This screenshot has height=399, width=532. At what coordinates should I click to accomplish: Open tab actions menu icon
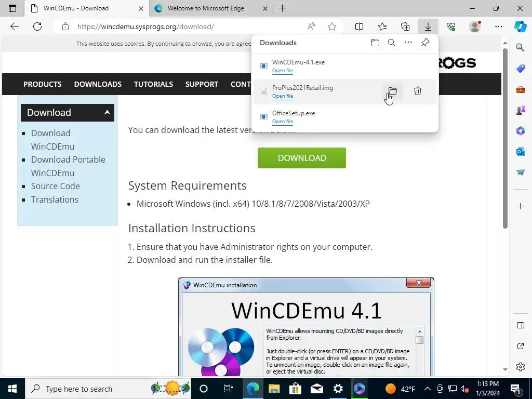pyautogui.click(x=12, y=8)
